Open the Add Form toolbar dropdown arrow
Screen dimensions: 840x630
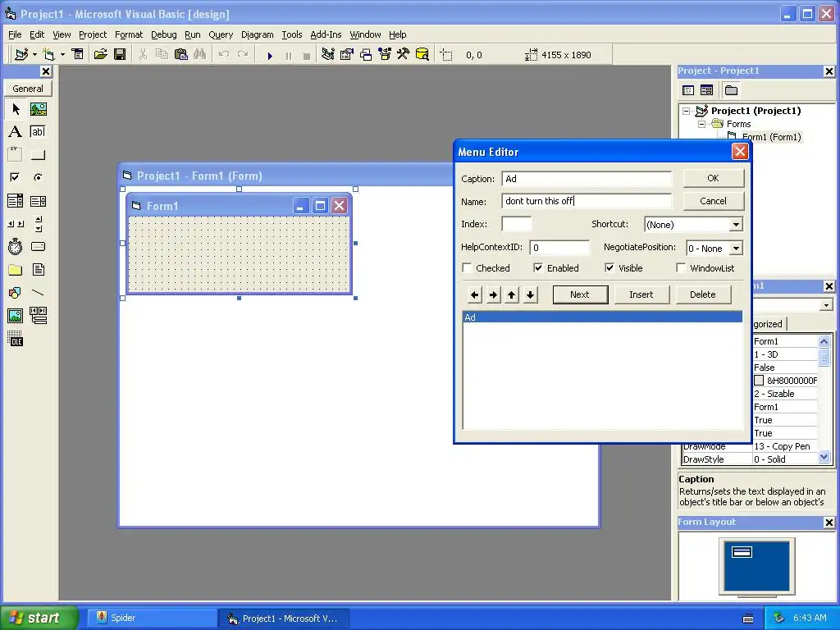point(62,54)
